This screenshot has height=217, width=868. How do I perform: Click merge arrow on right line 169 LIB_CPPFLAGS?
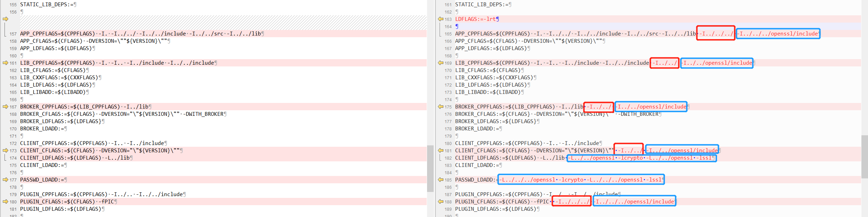441,63
